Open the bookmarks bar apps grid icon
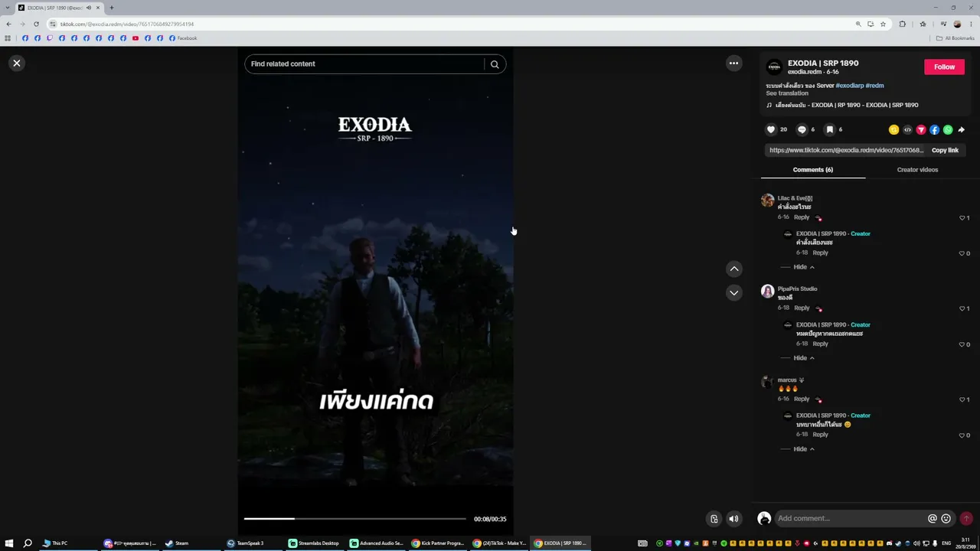980x551 pixels. point(8,38)
